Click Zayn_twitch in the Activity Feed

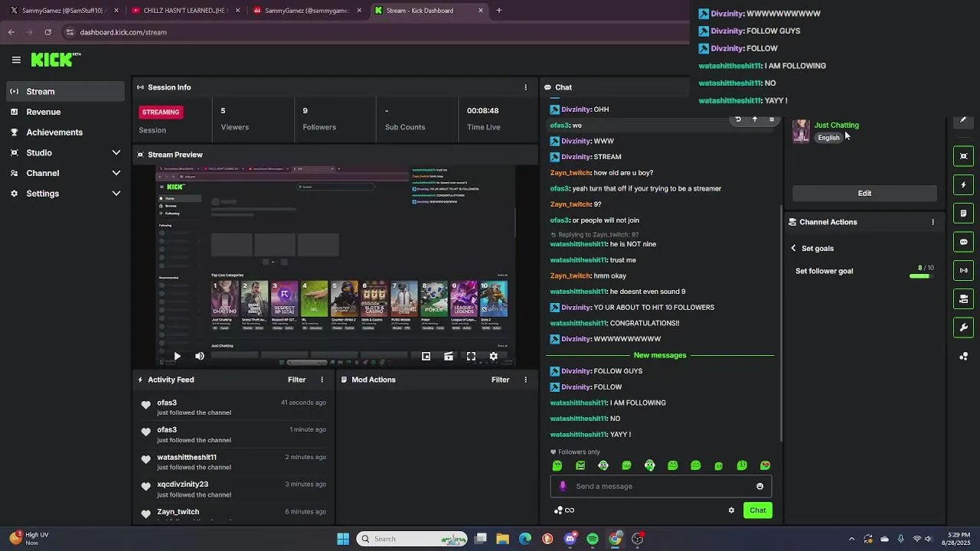click(178, 512)
